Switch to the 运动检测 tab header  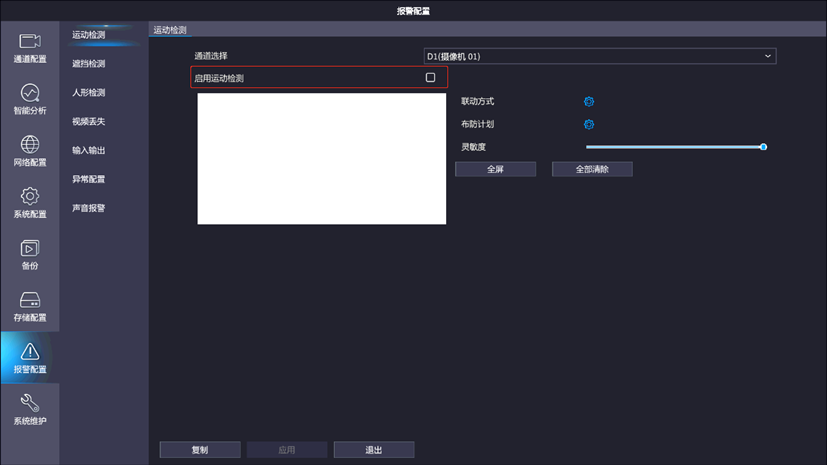170,30
